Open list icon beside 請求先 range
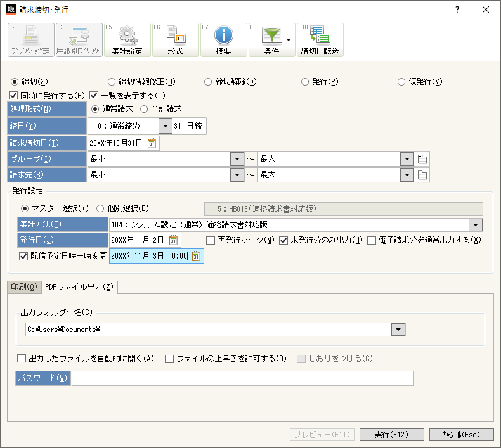Image resolution: width=501 pixels, height=448 pixels. coord(422,175)
